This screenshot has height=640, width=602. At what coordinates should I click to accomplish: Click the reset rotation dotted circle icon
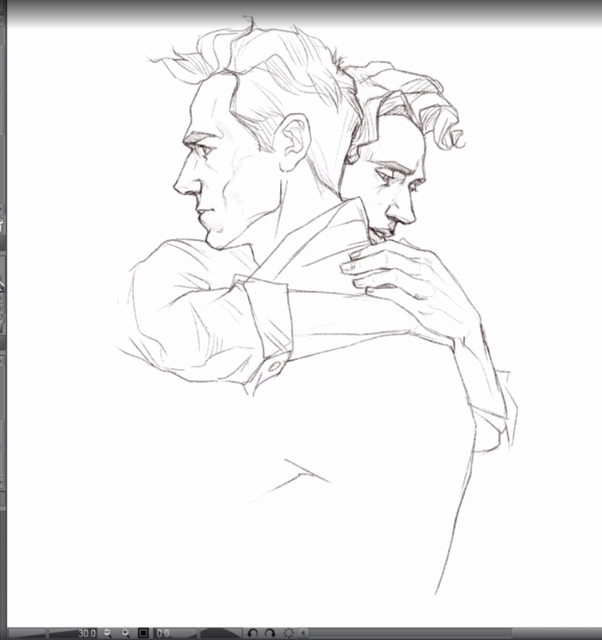tap(289, 633)
